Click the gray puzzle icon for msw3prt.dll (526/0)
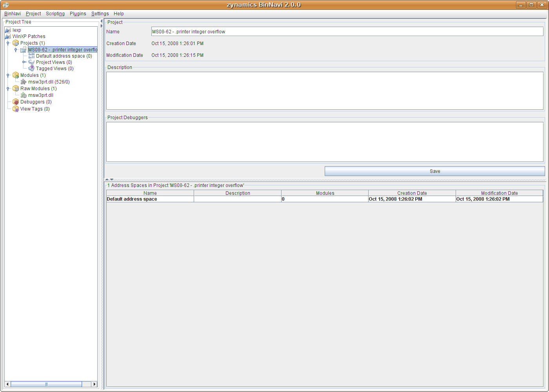 (24, 82)
